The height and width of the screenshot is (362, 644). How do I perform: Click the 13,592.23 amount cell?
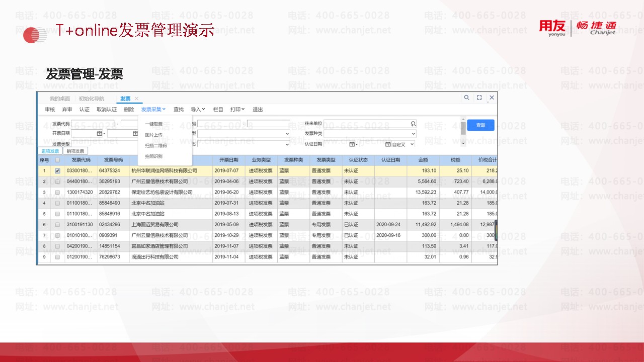point(423,193)
